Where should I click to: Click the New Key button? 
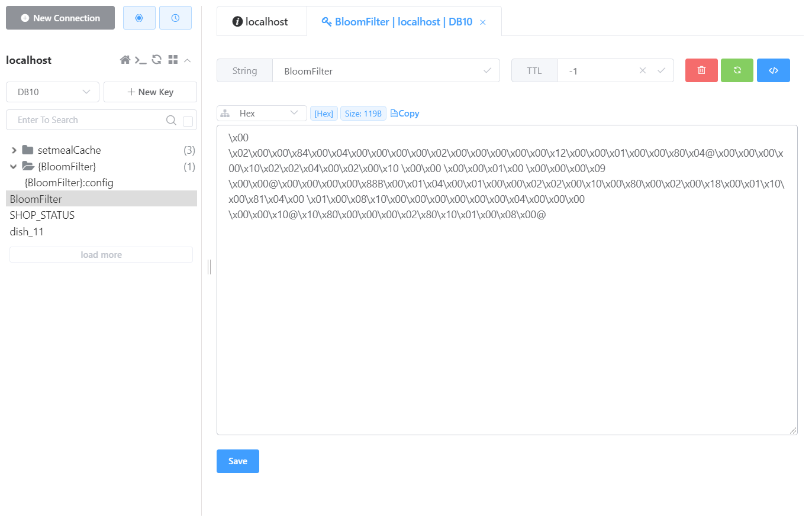(x=150, y=92)
